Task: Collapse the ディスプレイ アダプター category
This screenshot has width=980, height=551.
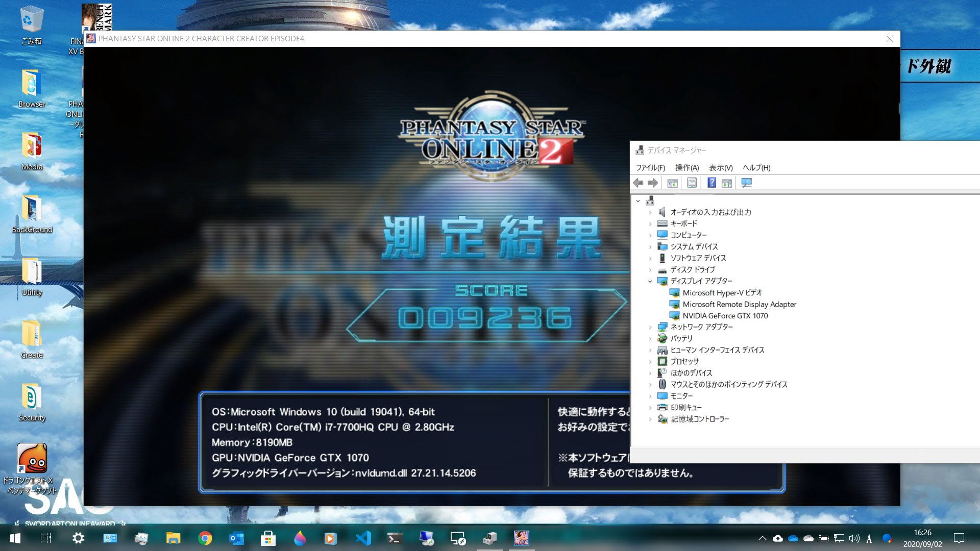Action: click(x=650, y=281)
